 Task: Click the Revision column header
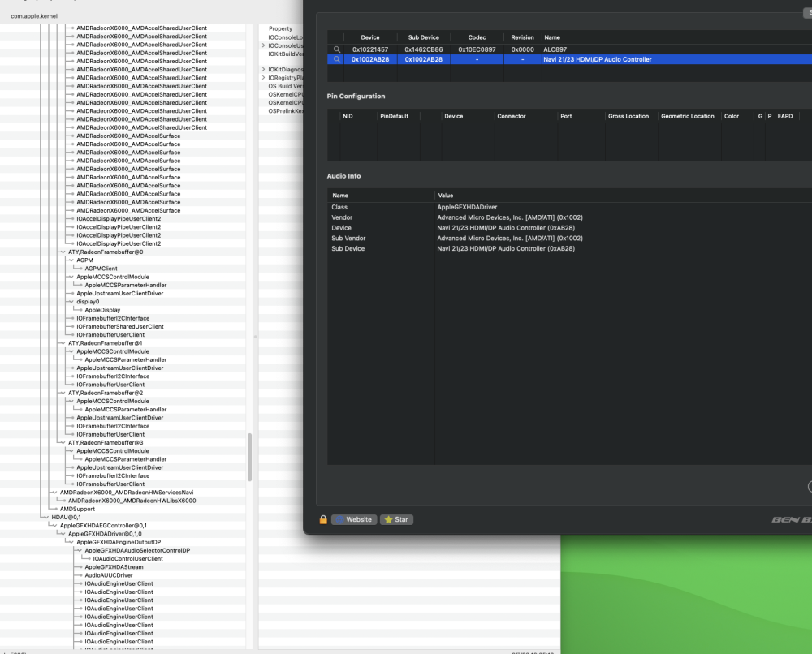522,37
